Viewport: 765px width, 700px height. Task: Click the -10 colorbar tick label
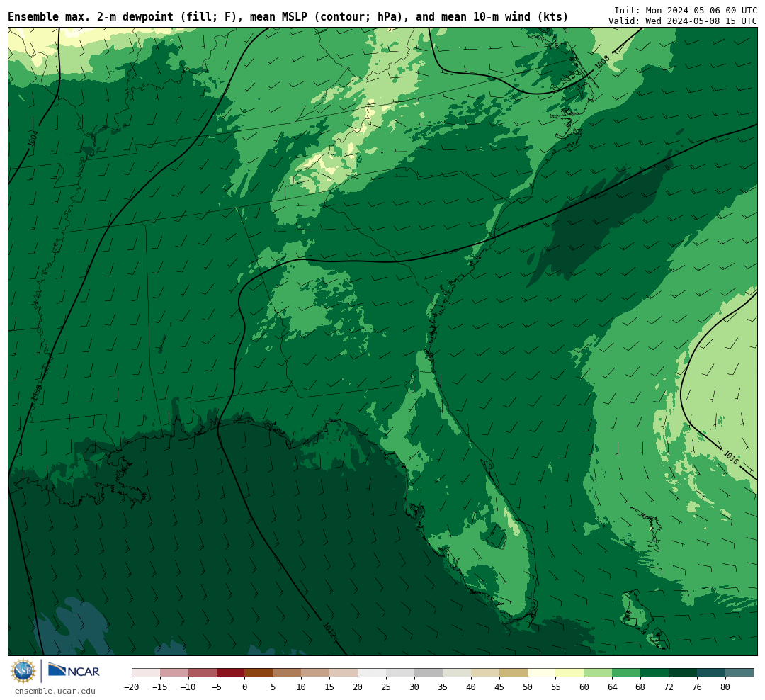point(188,687)
